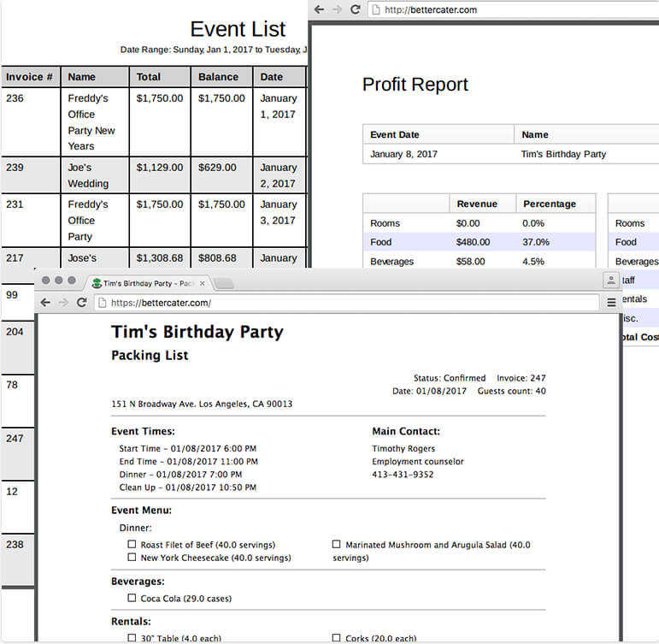This screenshot has width=659, height=644.
Task: Click Joe's Wedding in Event List
Action: coord(88,175)
